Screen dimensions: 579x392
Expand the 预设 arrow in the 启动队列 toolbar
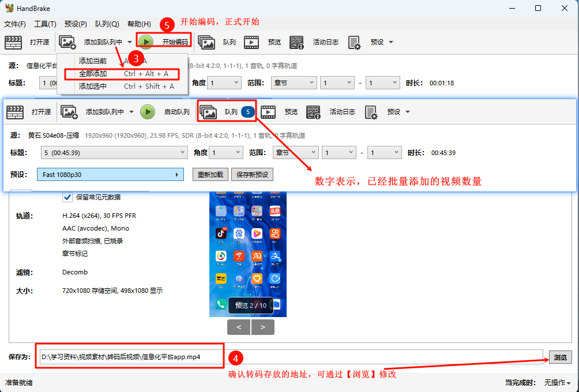pos(408,112)
